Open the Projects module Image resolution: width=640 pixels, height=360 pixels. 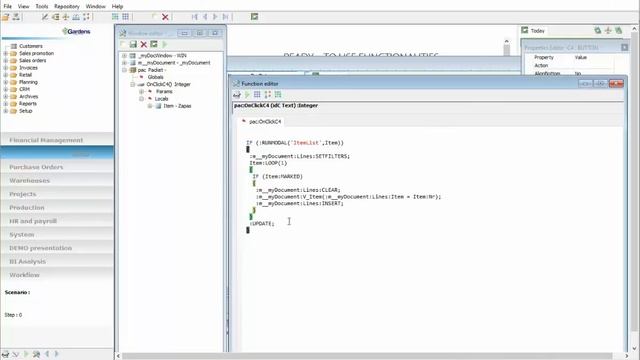pyautogui.click(x=57, y=194)
